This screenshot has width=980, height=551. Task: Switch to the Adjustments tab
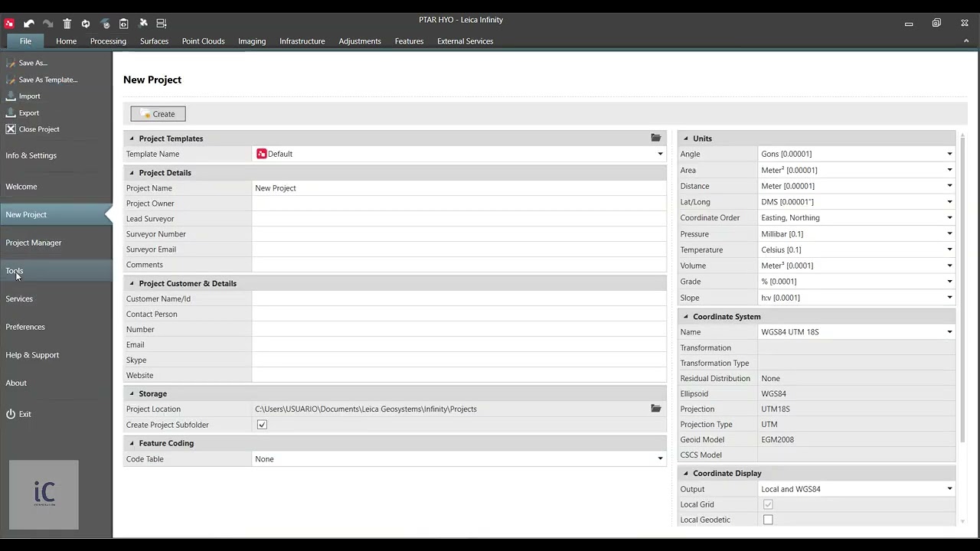coord(360,41)
